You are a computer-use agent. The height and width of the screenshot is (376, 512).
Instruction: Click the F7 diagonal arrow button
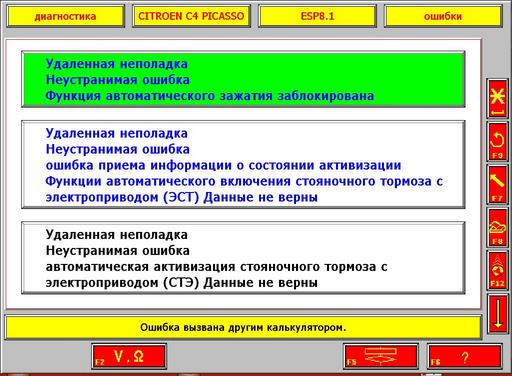coord(498,184)
